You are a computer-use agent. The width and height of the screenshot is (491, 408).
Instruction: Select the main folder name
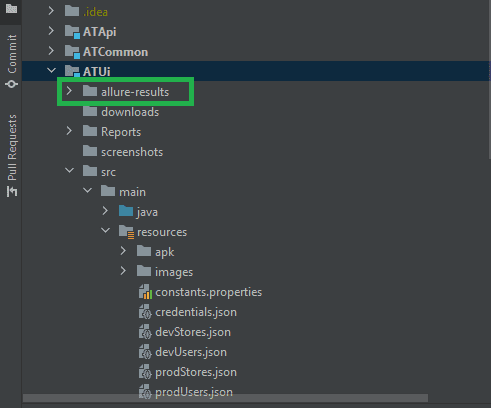(x=132, y=192)
